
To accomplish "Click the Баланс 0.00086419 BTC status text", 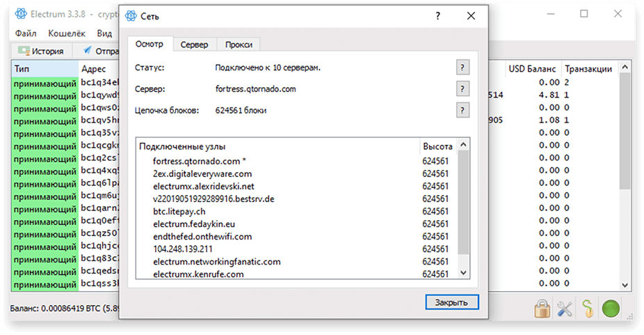I will pos(65,308).
